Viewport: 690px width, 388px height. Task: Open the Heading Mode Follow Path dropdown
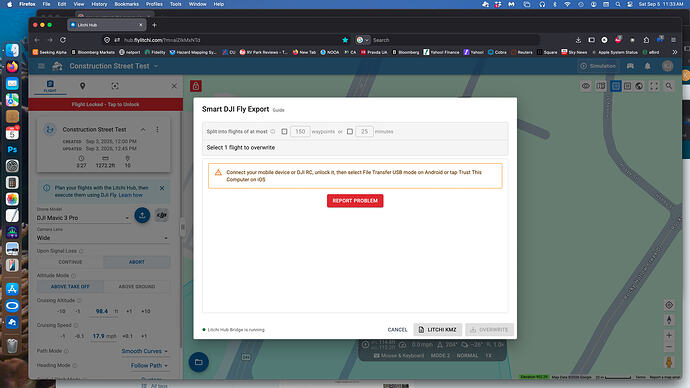pyautogui.click(x=149, y=366)
